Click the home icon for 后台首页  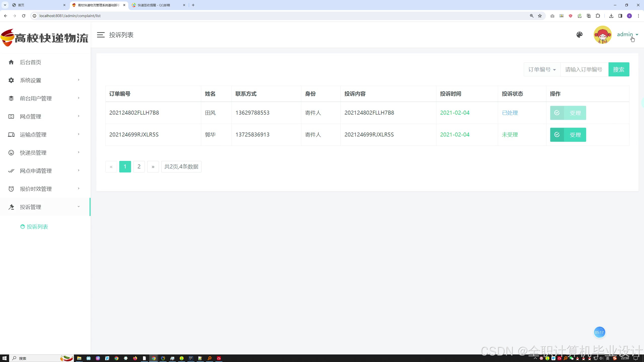pyautogui.click(x=11, y=62)
